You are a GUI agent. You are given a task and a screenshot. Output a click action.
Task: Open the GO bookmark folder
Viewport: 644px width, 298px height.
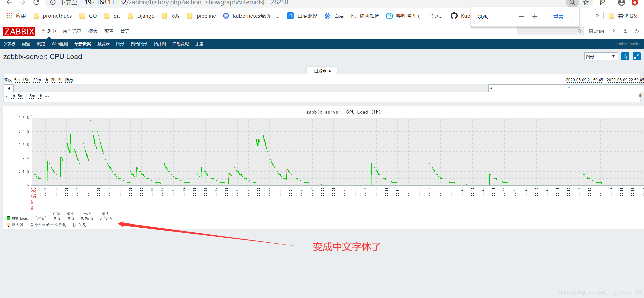point(88,16)
